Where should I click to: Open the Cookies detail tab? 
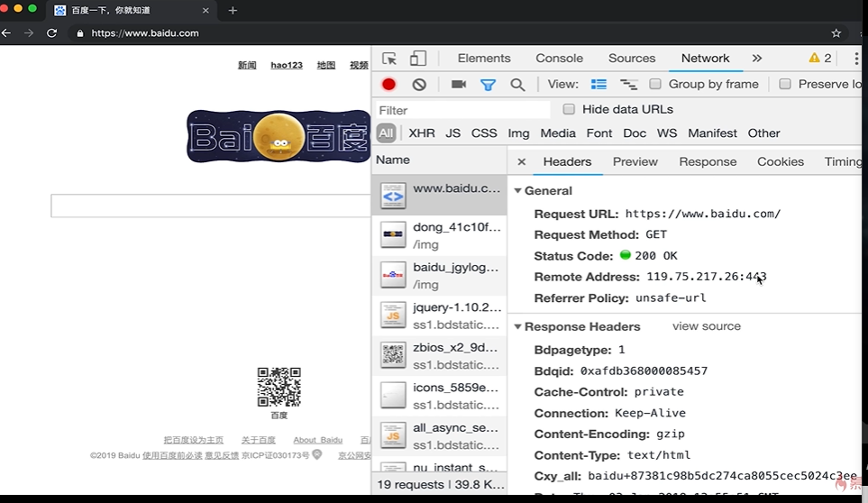[780, 161]
